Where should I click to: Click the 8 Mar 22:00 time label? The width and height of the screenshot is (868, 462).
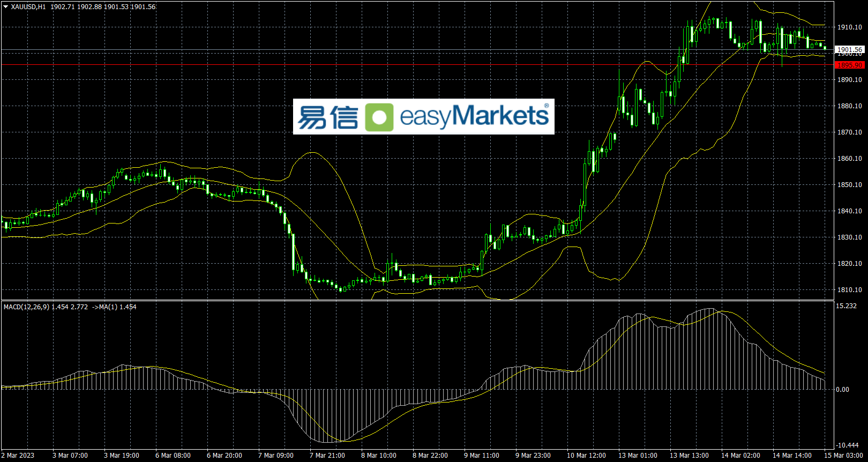point(430,456)
